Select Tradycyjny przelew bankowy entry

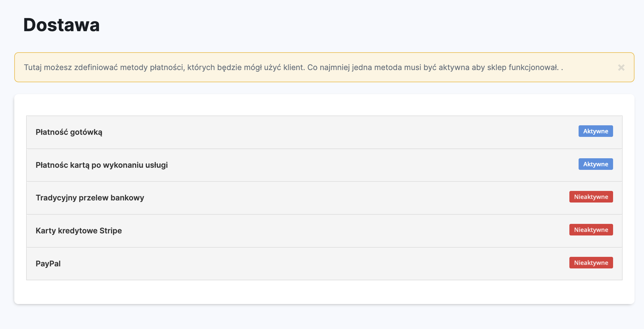(x=90, y=198)
